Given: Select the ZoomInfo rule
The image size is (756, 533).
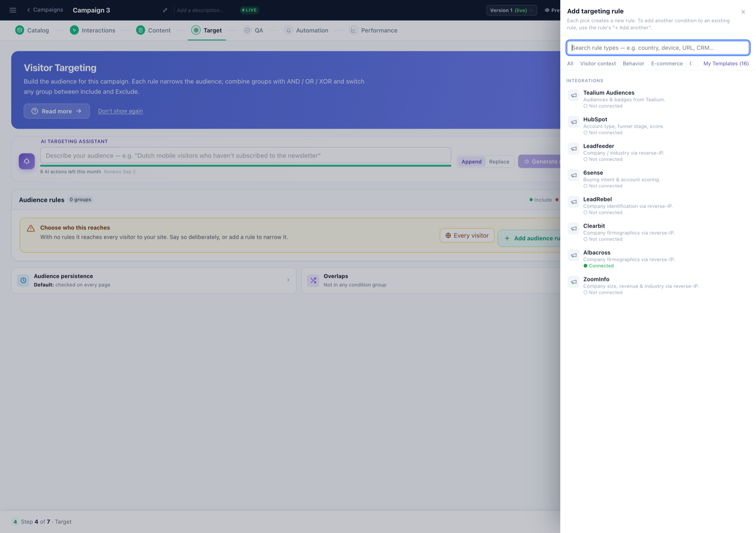Looking at the screenshot, I should click(658, 285).
